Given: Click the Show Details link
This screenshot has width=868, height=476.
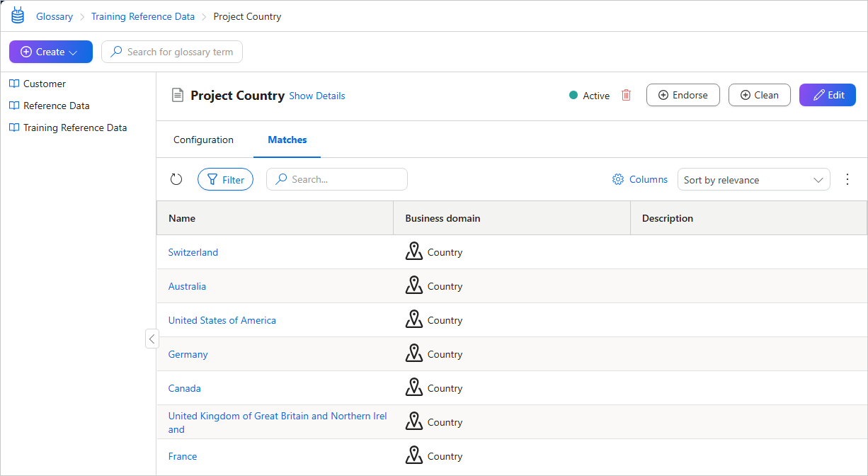Looking at the screenshot, I should [x=317, y=96].
